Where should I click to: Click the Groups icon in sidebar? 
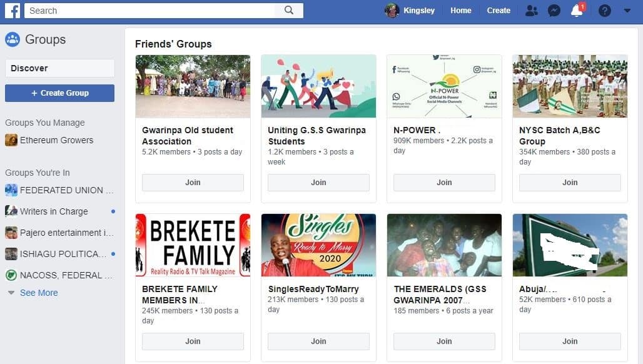click(x=13, y=39)
